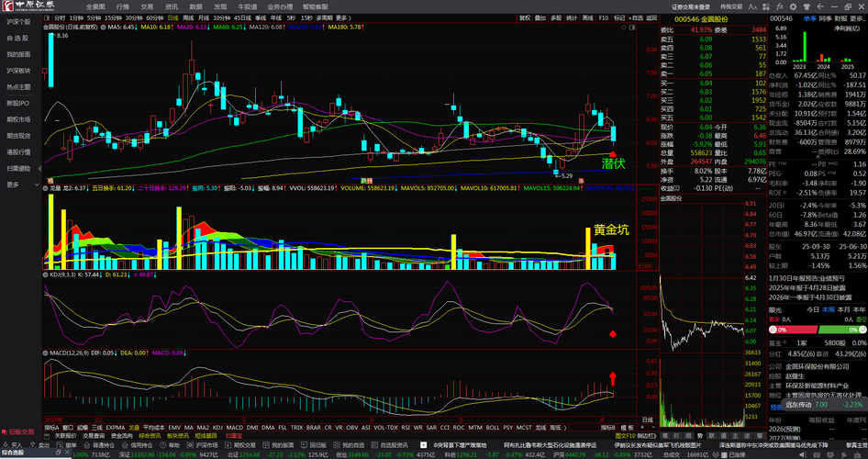Click the 看多 red sentiment bar
Image resolution: width=868 pixels, height=459 pixels.
(x=794, y=330)
